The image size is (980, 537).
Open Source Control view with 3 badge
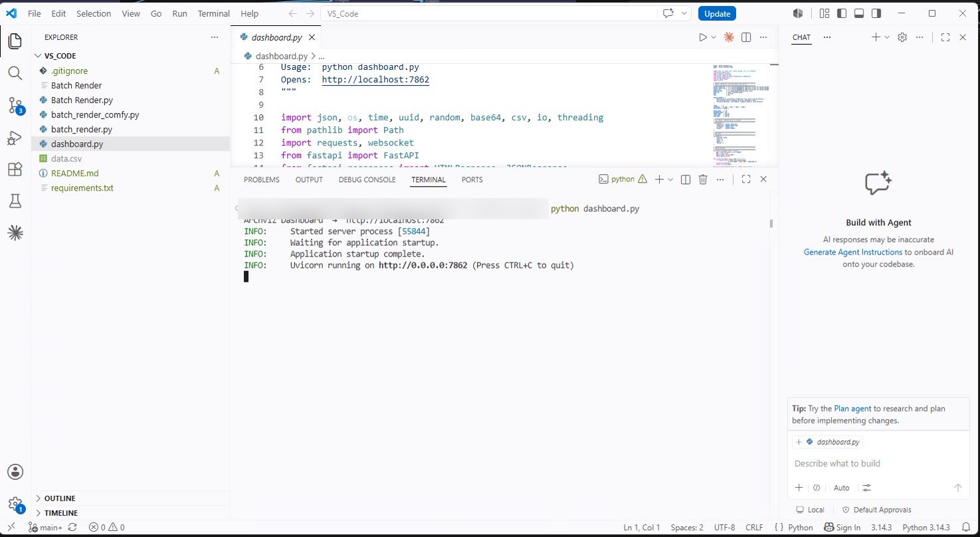pyautogui.click(x=15, y=105)
